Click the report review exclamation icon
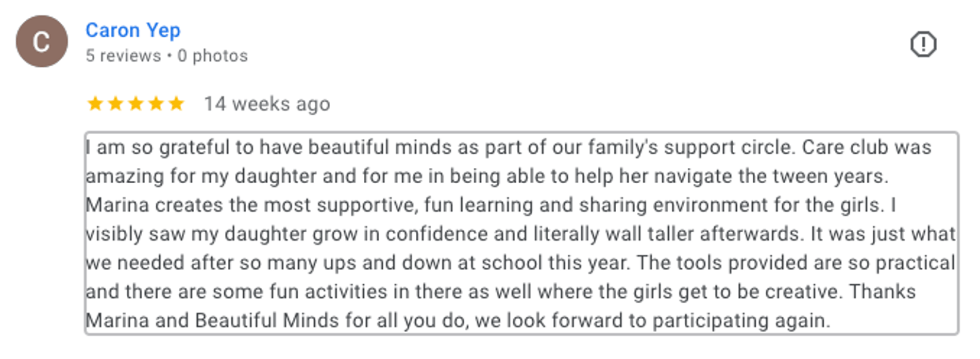Image resolution: width=980 pixels, height=359 pixels. [x=922, y=44]
